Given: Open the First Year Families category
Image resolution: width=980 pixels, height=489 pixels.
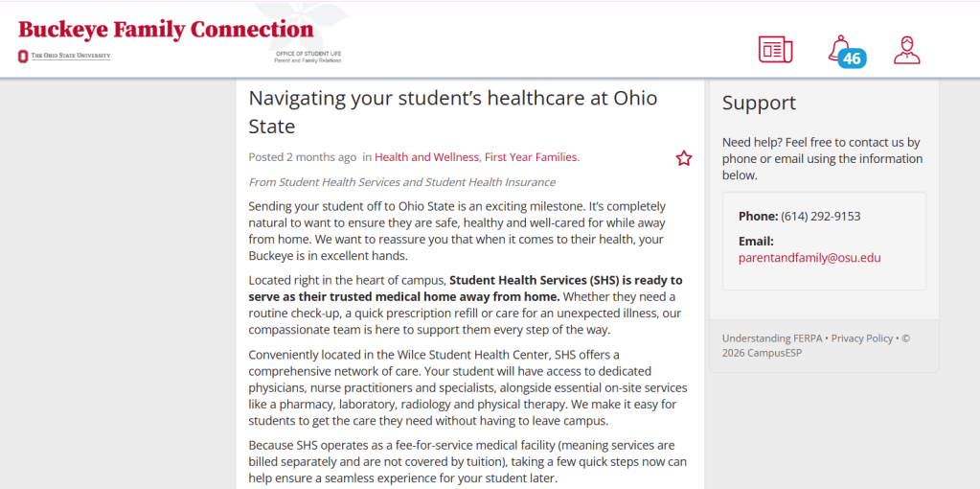Looking at the screenshot, I should tap(530, 157).
